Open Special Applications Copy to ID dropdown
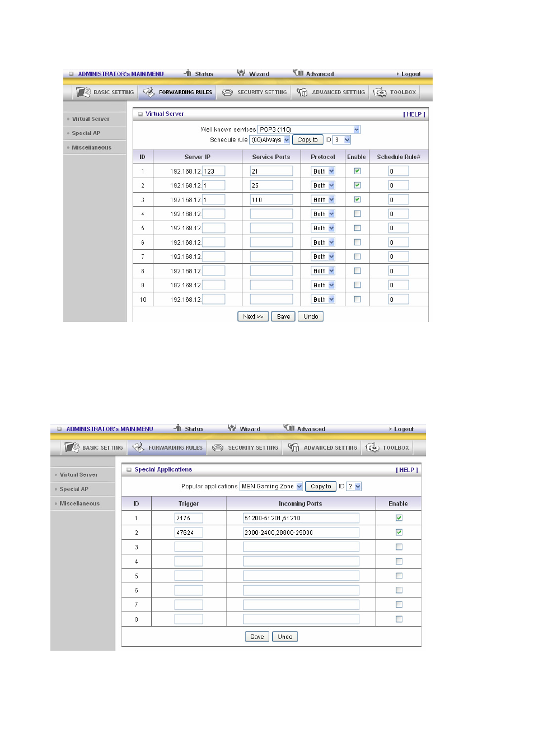This screenshot has height=756, width=534. [354, 487]
